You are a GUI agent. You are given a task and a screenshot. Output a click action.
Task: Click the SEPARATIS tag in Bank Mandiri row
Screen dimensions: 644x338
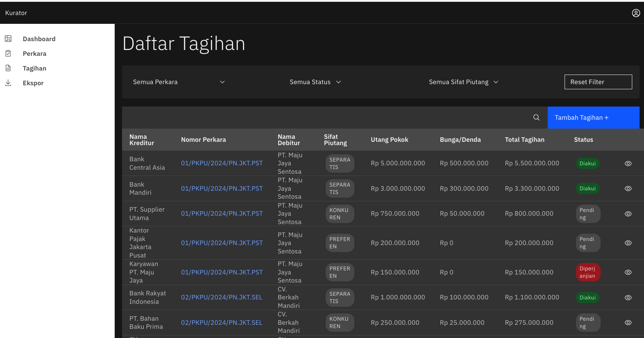tap(340, 188)
